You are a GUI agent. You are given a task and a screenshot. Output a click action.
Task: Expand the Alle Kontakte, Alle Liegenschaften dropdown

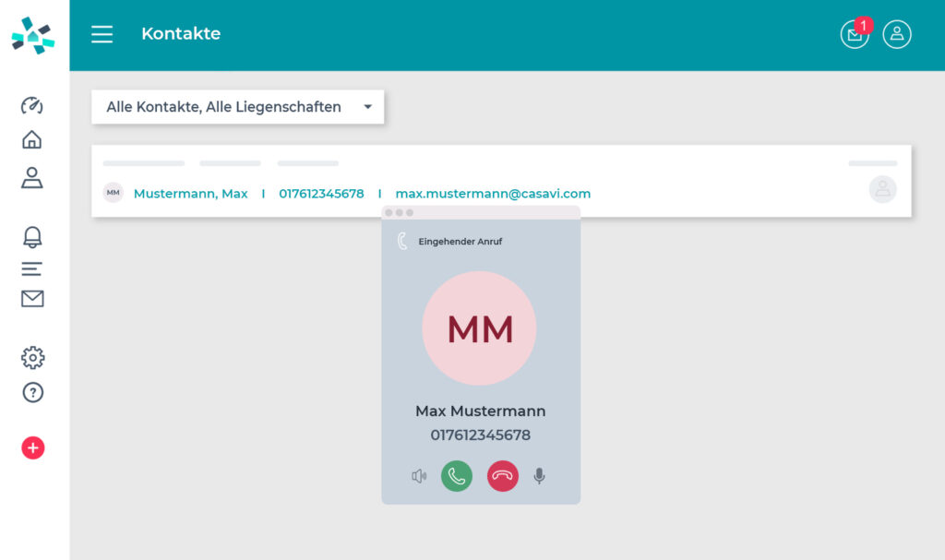pos(237,107)
